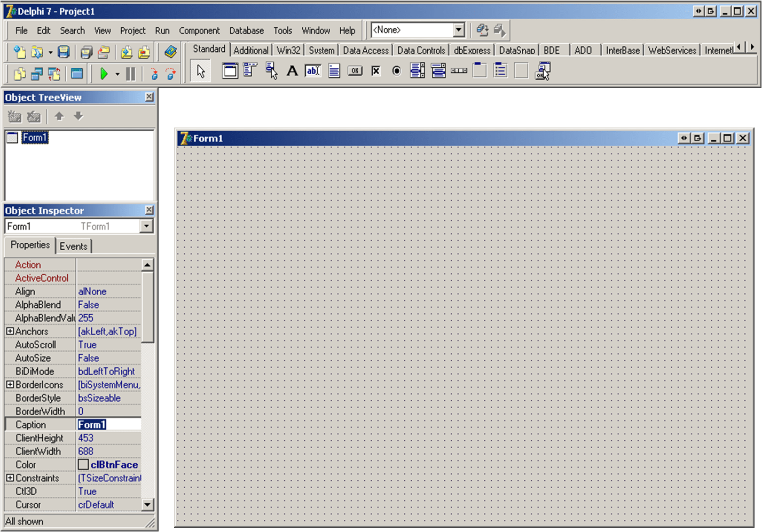Select the arrow pointer palette tool
Image resolution: width=762 pixels, height=532 pixels.
pos(201,71)
